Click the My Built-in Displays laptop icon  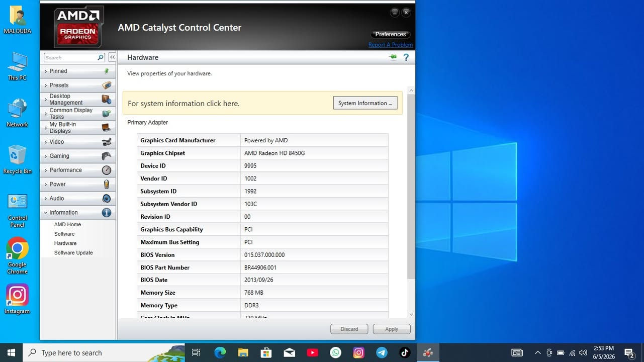click(106, 128)
